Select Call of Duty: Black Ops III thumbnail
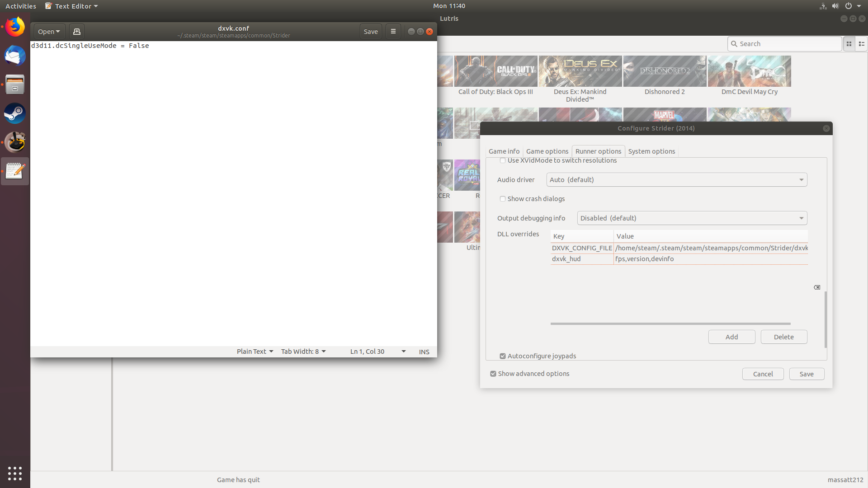The height and width of the screenshot is (488, 868). pos(495,71)
